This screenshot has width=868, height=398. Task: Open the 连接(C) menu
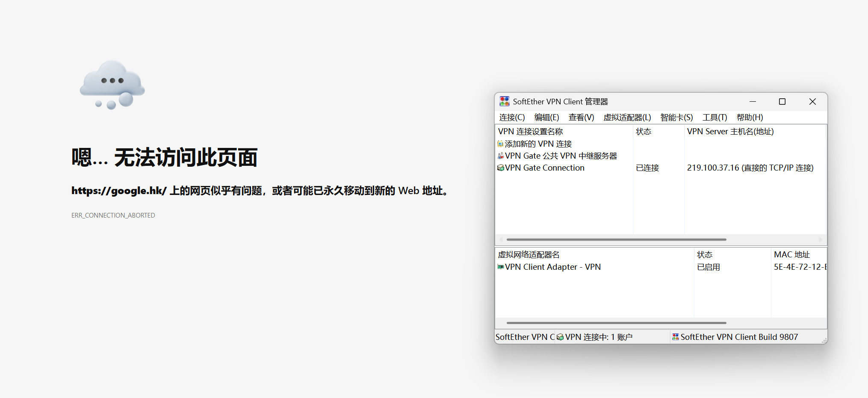coord(512,118)
